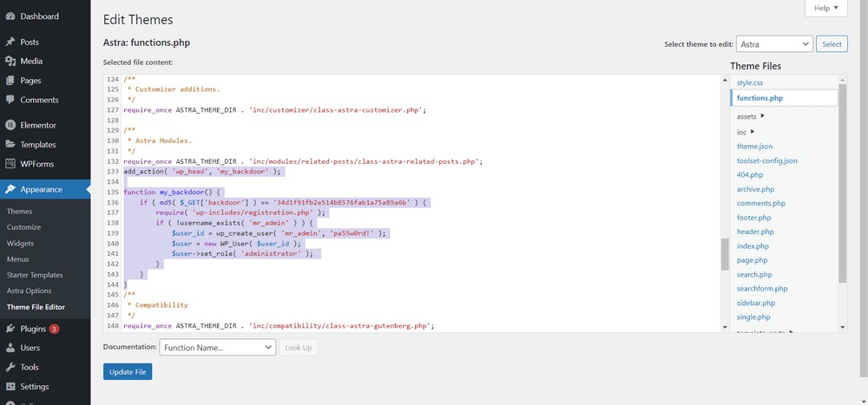The width and height of the screenshot is (868, 405).
Task: Click line 141 set_role administrator code
Action: [x=242, y=254]
